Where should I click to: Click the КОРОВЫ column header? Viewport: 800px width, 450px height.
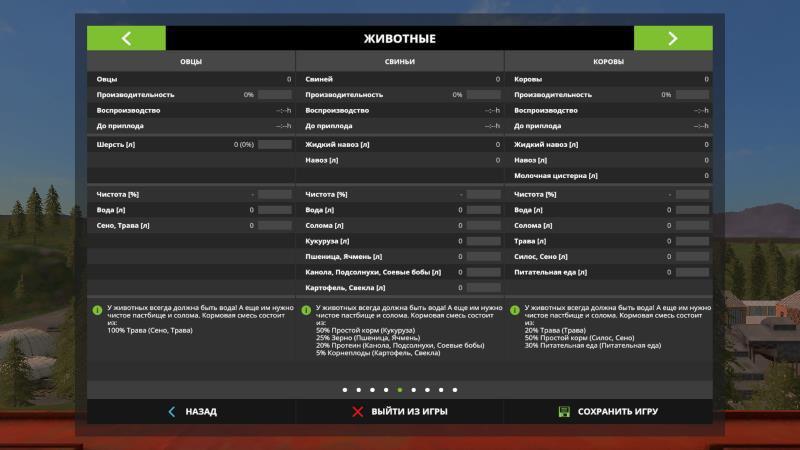(608, 62)
